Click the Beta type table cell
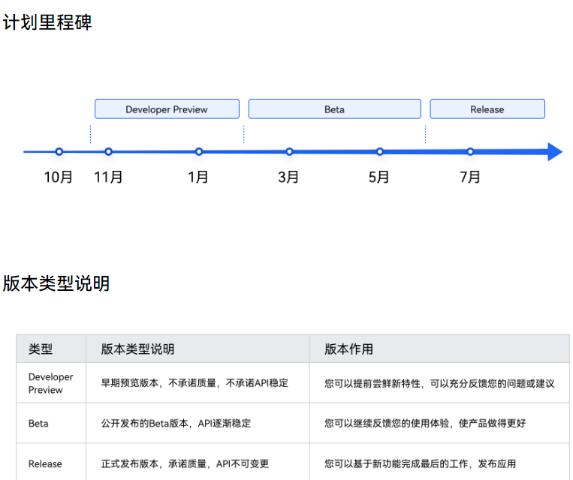 (51, 423)
